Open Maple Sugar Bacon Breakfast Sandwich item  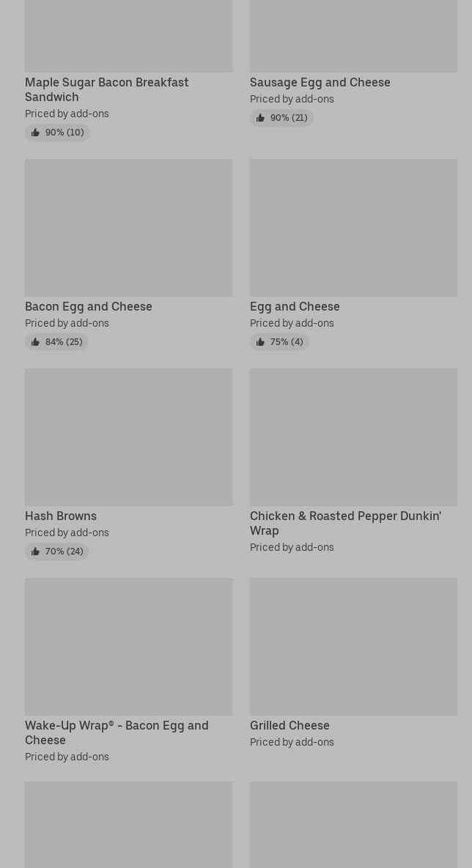click(x=106, y=89)
